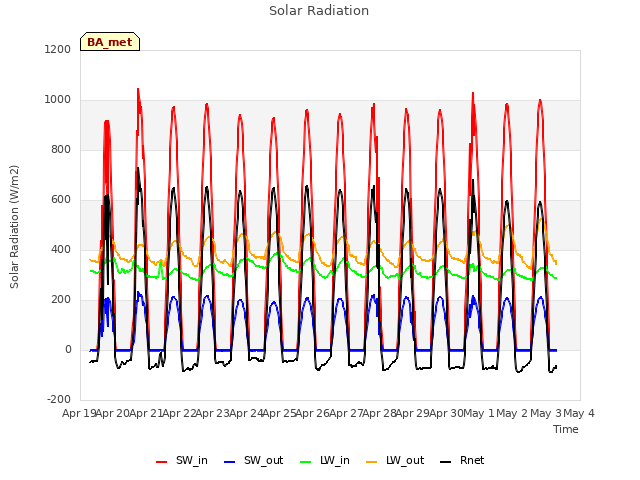Click the Apr 28 x-axis tick label

click(x=380, y=413)
